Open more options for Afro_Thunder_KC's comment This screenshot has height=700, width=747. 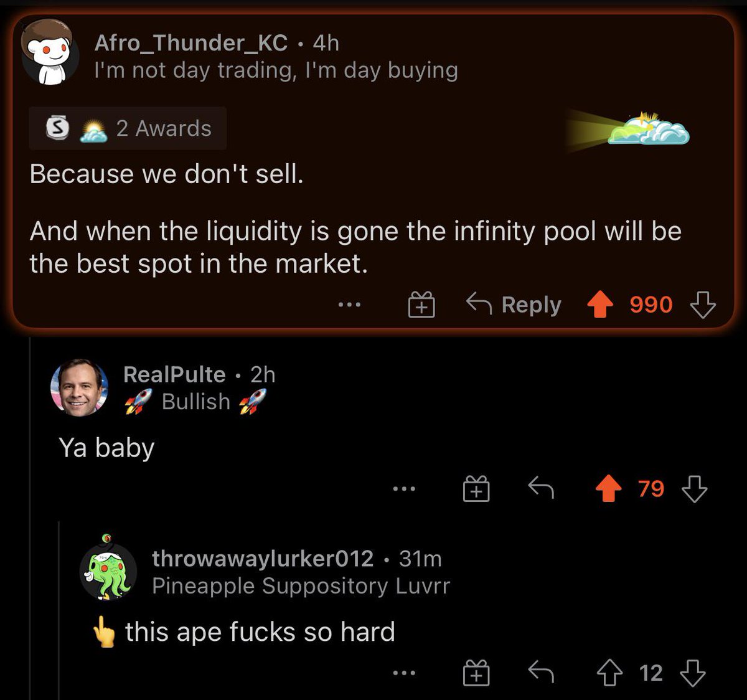(349, 305)
